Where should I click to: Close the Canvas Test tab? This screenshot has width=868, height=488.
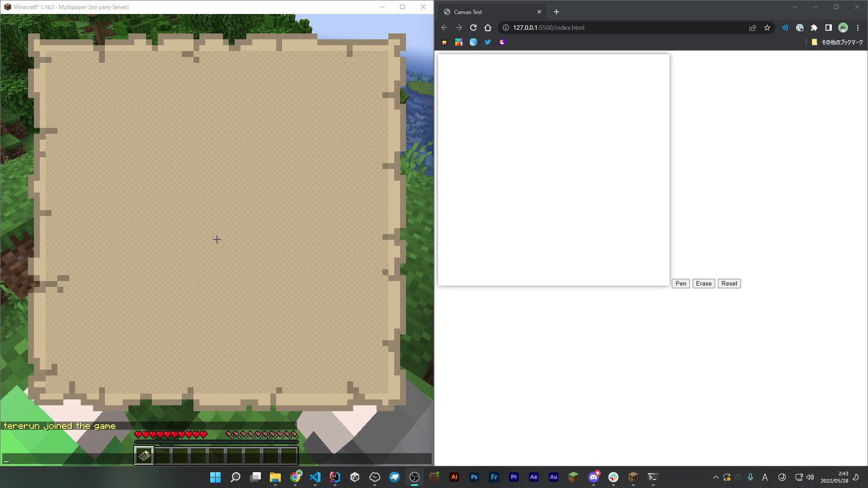point(539,12)
